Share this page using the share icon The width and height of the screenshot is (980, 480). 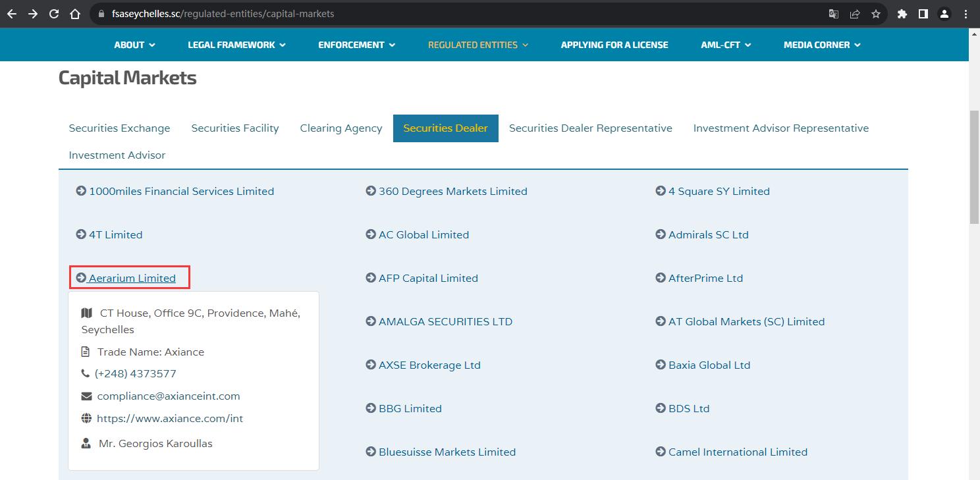click(x=855, y=14)
